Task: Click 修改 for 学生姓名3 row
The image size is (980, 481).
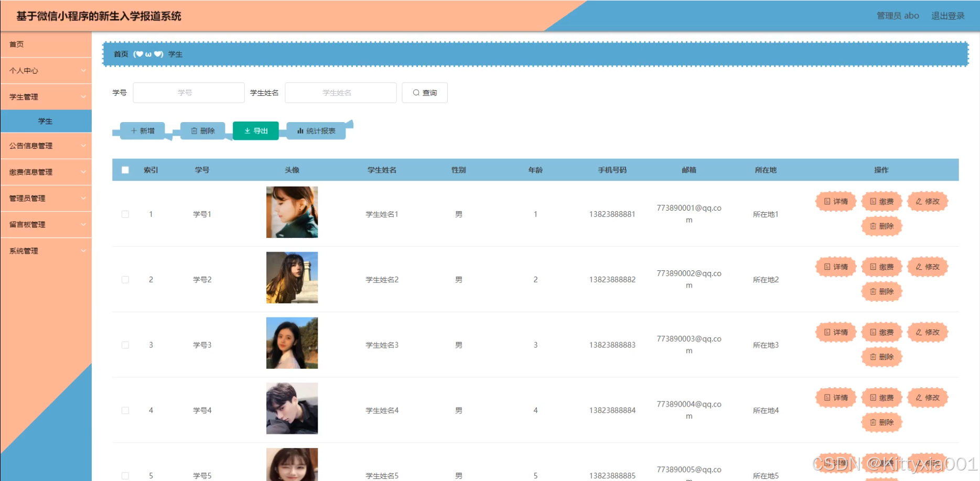Action: click(x=928, y=332)
